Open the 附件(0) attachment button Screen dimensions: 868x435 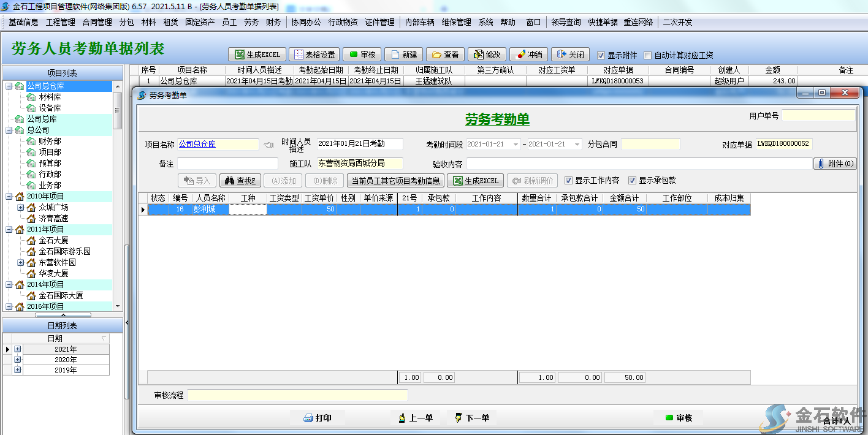(834, 164)
